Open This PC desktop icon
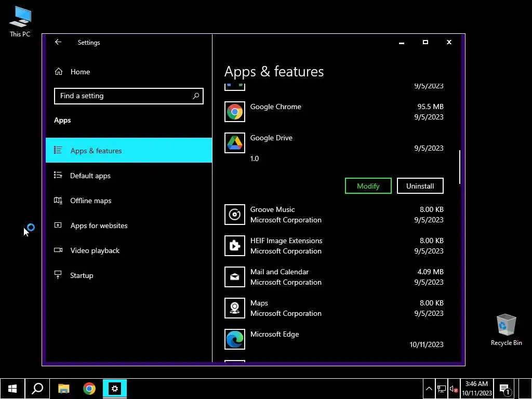This screenshot has height=399, width=532. (20, 22)
